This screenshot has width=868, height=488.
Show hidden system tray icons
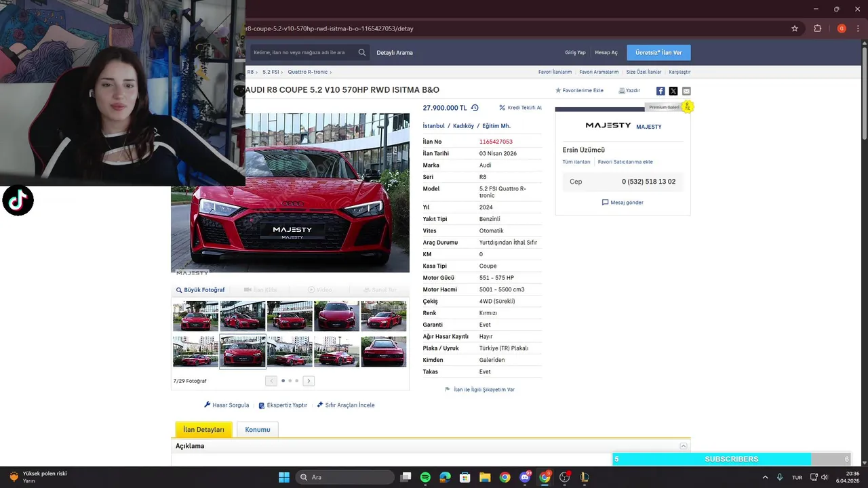click(766, 477)
